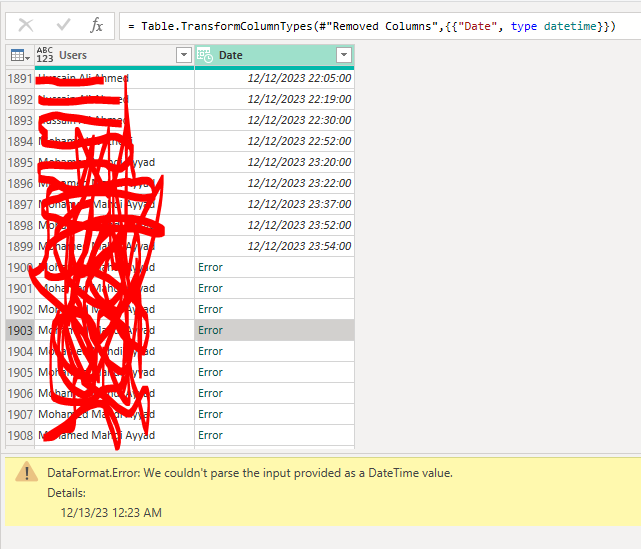Click the Error cell in row 1900
The width and height of the screenshot is (641, 549).
[x=274, y=267]
